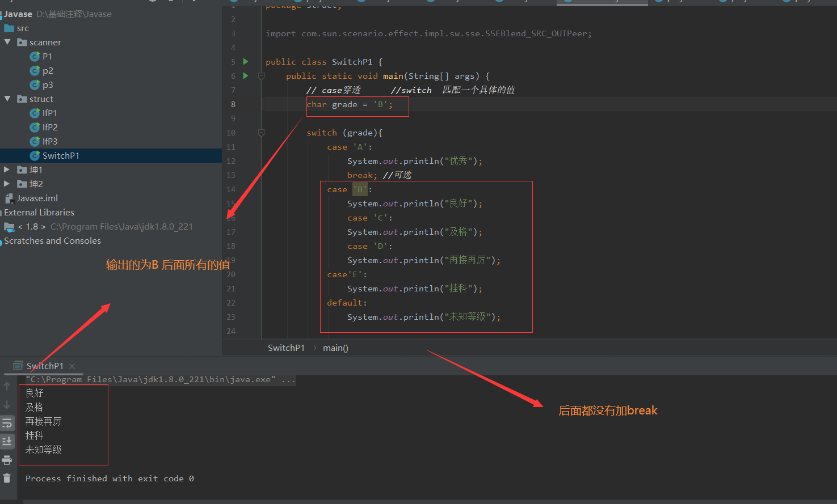The height and width of the screenshot is (504, 837).
Task: Click the console output line 未知等级
Action: point(44,450)
